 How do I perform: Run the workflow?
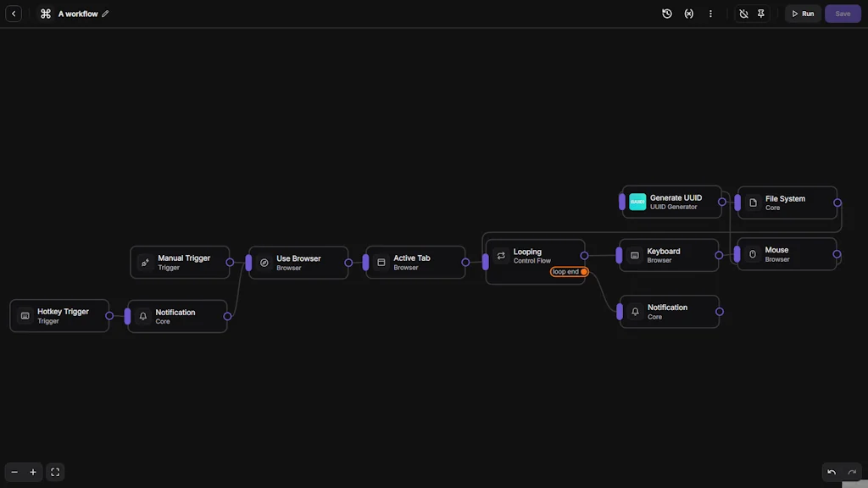(x=802, y=14)
